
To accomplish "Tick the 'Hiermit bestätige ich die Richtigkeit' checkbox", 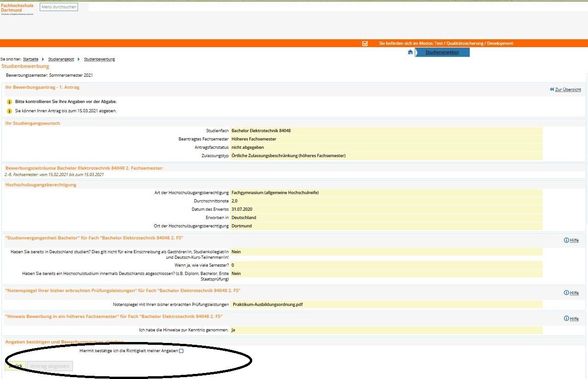I will coord(181,351).
